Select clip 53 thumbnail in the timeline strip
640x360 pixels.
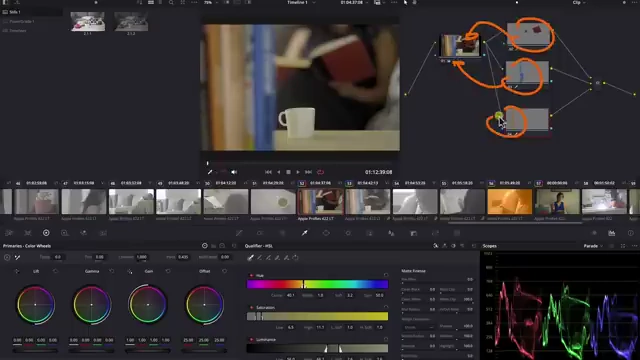368,201
